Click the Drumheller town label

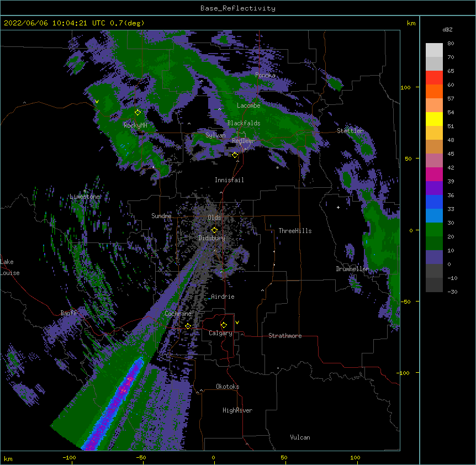tap(352, 269)
